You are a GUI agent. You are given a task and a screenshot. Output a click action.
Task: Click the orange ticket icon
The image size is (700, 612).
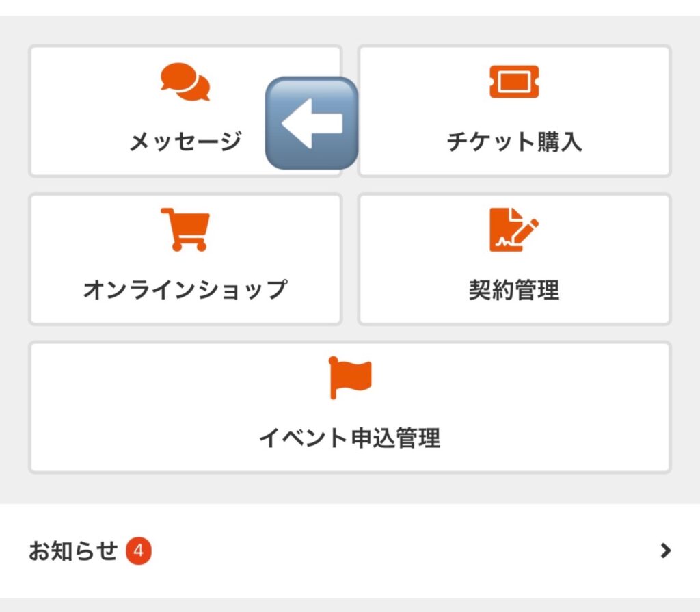(514, 82)
